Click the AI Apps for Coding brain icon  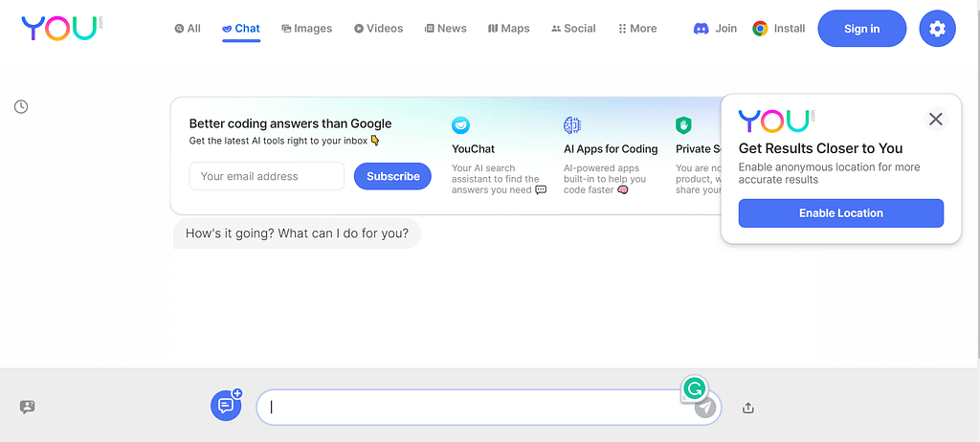(572, 125)
